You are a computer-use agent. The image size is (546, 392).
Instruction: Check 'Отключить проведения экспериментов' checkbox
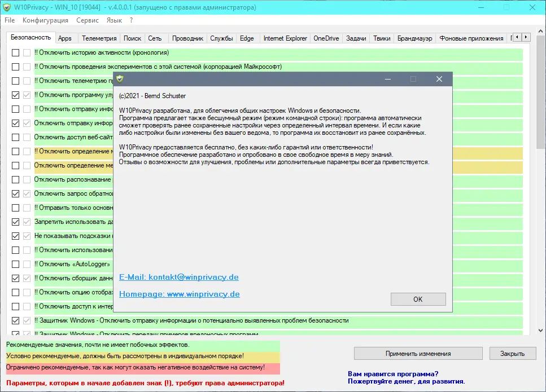point(15,67)
